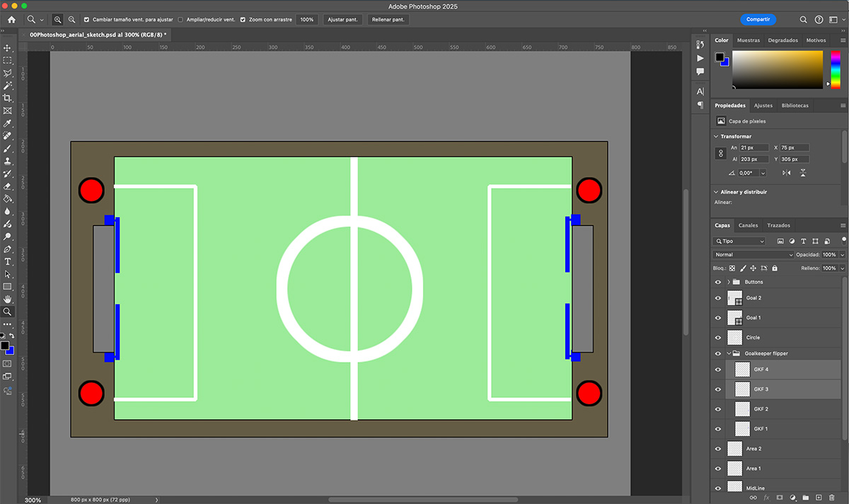Hide the GKF 2 layer
Image resolution: width=849 pixels, height=504 pixels.
718,409
